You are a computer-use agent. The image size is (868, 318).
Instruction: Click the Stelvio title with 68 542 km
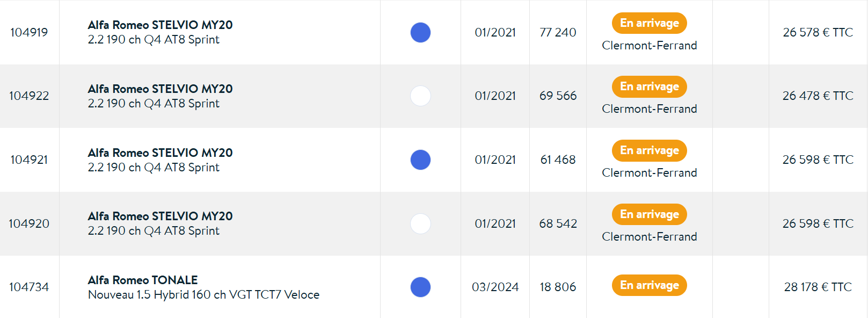(x=160, y=216)
